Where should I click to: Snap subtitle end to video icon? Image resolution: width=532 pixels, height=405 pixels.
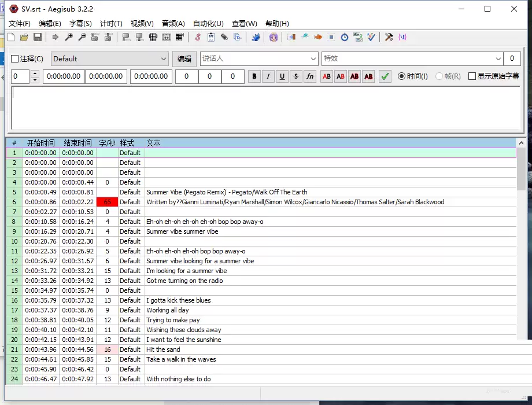click(x=139, y=37)
